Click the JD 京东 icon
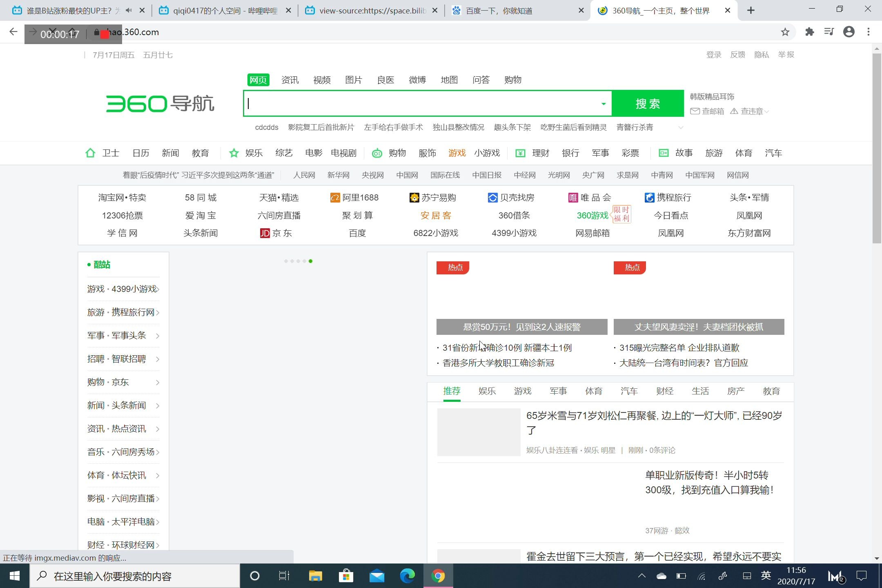The image size is (882, 588). pos(265,233)
